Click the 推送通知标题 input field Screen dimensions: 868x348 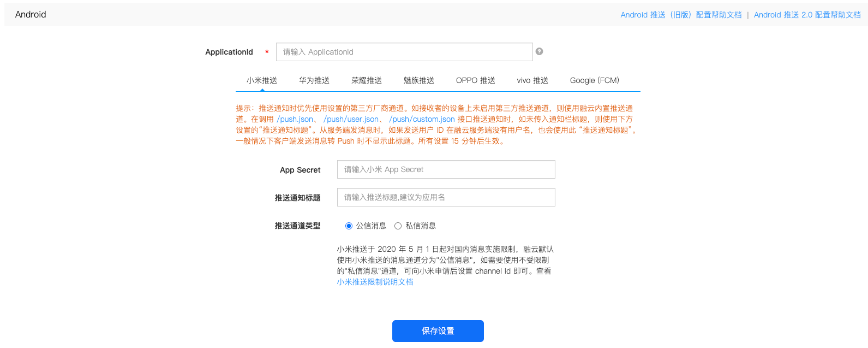tap(446, 197)
